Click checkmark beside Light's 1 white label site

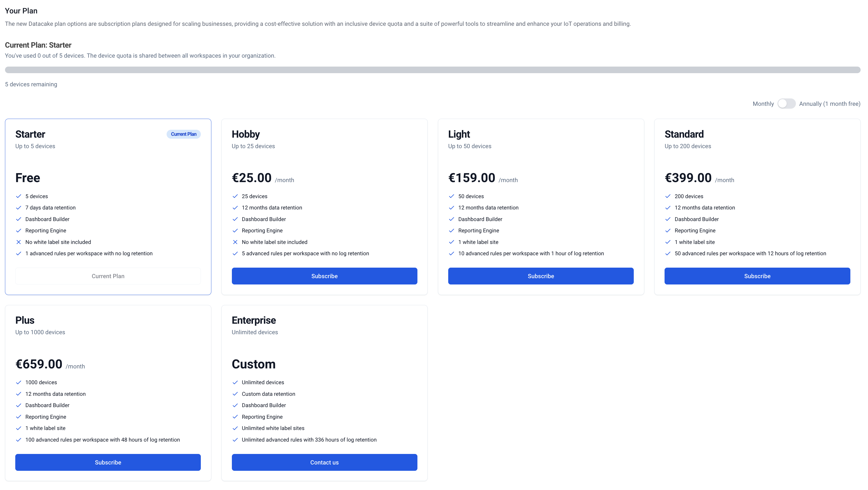click(451, 242)
